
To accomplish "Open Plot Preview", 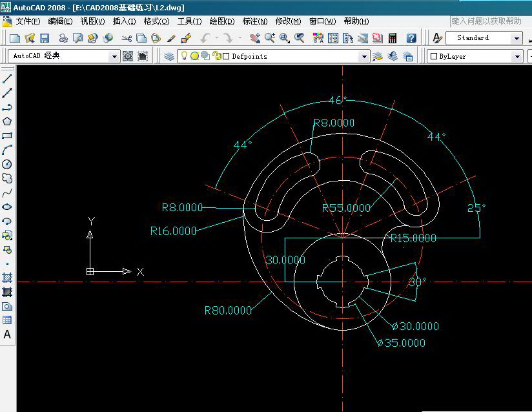I will pos(77,38).
